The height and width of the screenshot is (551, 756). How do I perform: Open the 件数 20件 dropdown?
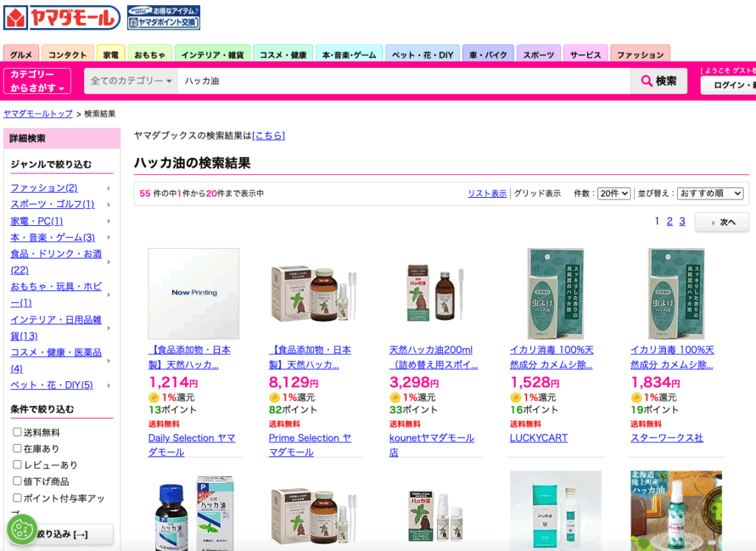click(x=614, y=194)
